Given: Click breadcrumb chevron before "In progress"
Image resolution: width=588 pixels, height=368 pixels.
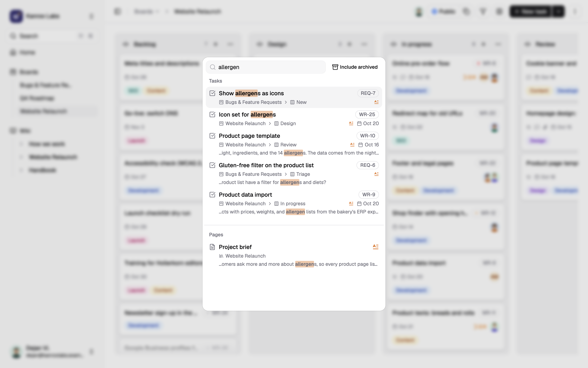Looking at the screenshot, I should tap(270, 203).
